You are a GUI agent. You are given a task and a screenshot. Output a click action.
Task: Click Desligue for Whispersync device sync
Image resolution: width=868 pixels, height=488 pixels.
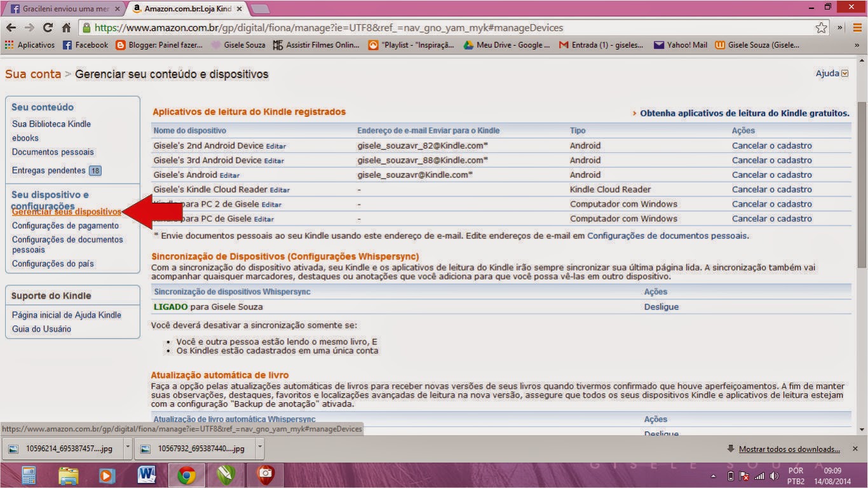(661, 307)
